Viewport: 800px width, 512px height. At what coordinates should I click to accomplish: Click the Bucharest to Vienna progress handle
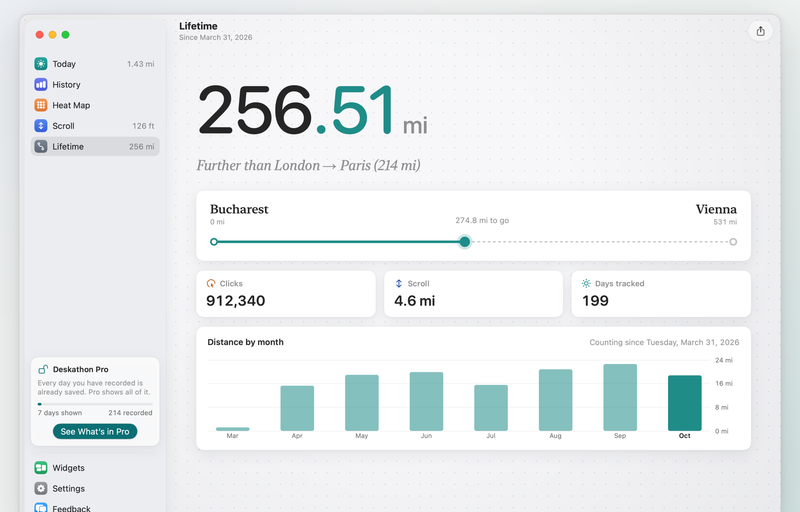click(464, 242)
